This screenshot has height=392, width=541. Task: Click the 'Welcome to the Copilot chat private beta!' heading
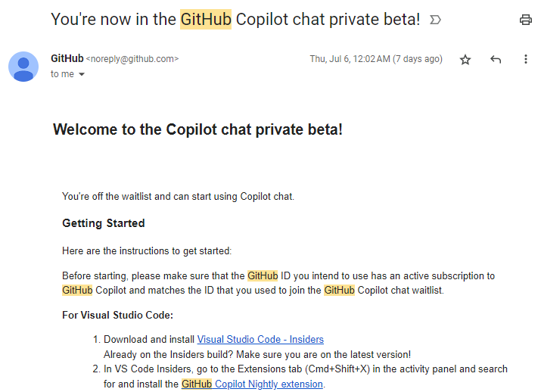pyautogui.click(x=197, y=129)
